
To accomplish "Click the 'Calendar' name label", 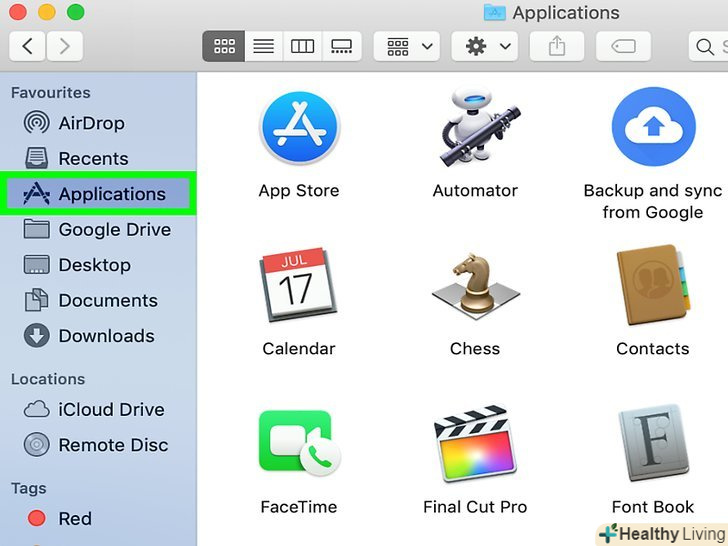I will point(299,348).
